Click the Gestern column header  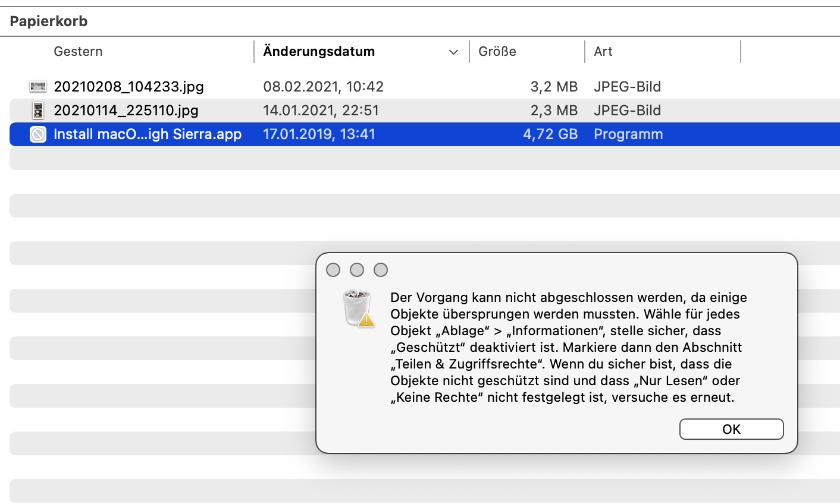click(78, 52)
